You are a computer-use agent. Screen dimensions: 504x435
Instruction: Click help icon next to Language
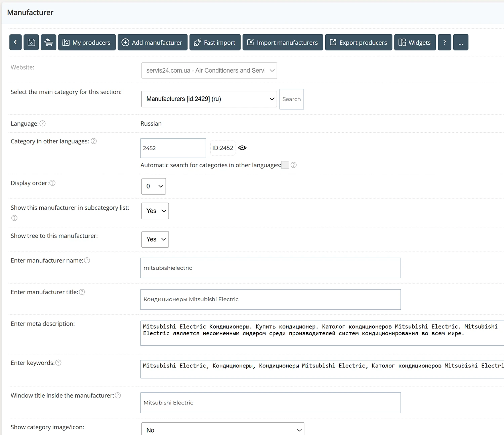tap(43, 123)
